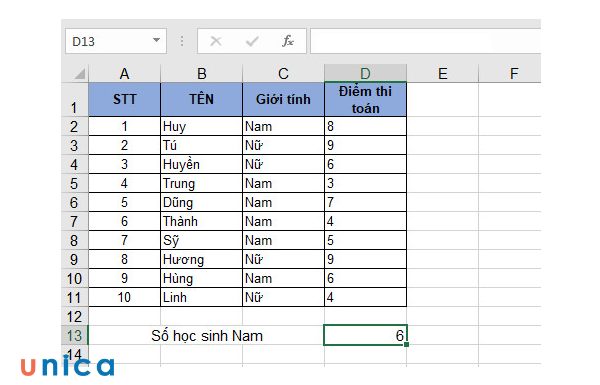Click the TÊN header cell
The image size is (600, 385).
tap(202, 100)
